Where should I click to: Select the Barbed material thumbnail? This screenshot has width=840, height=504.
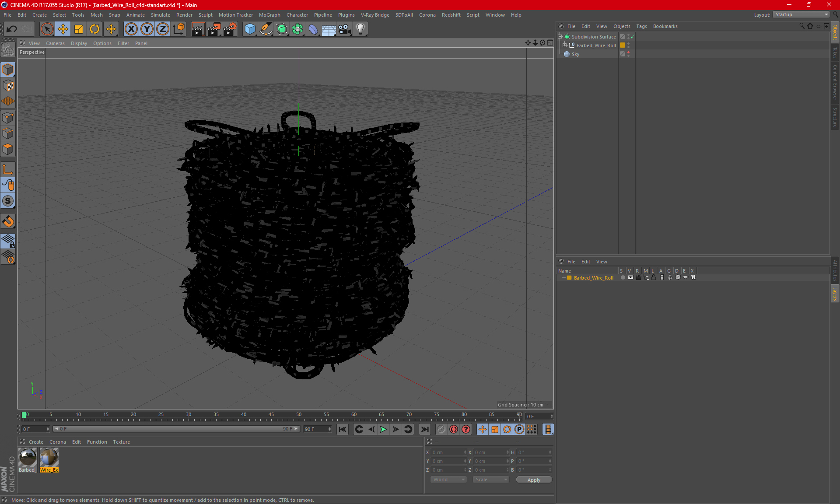[x=28, y=460]
